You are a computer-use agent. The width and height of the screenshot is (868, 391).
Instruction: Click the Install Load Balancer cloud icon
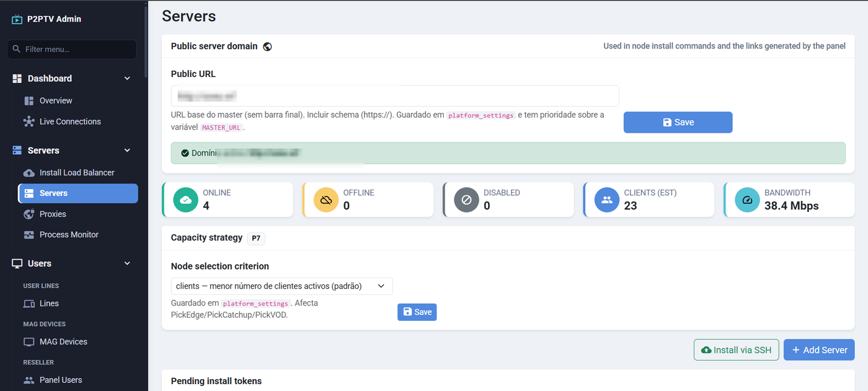[29, 173]
